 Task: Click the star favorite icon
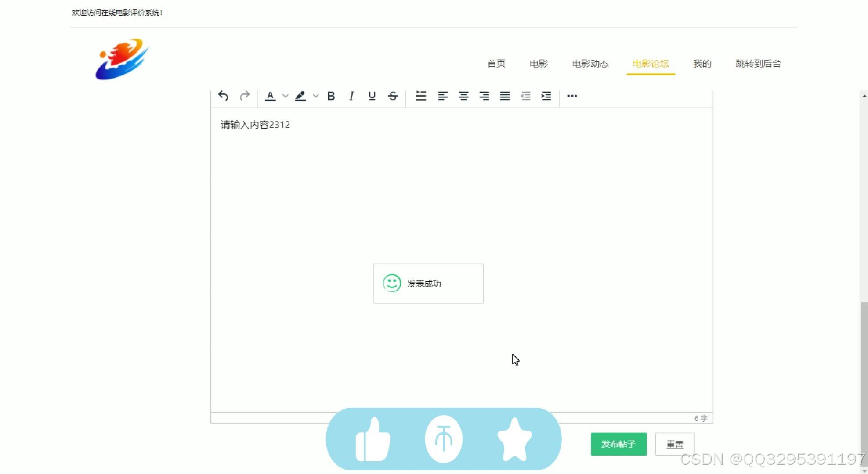(x=514, y=439)
